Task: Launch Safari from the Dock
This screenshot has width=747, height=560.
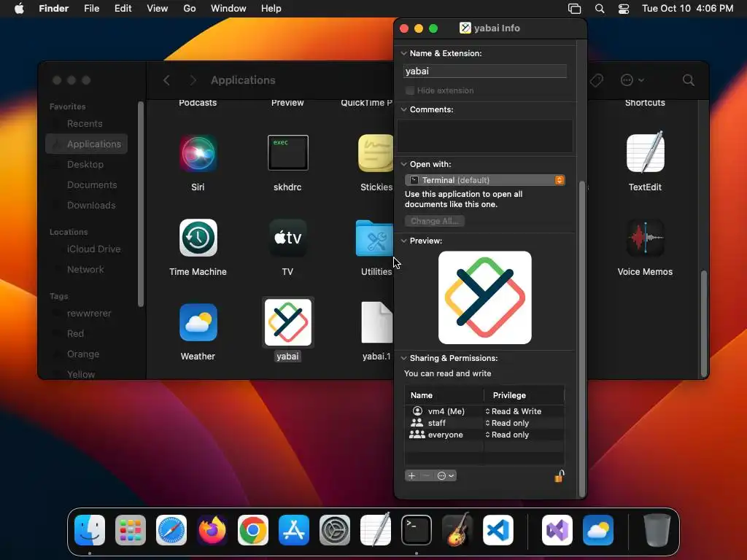Action: coord(171,530)
